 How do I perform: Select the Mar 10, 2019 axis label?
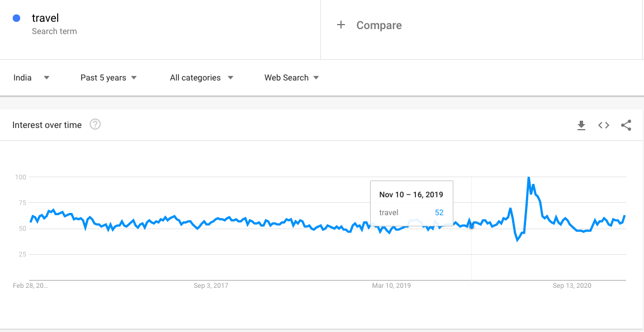click(391, 286)
